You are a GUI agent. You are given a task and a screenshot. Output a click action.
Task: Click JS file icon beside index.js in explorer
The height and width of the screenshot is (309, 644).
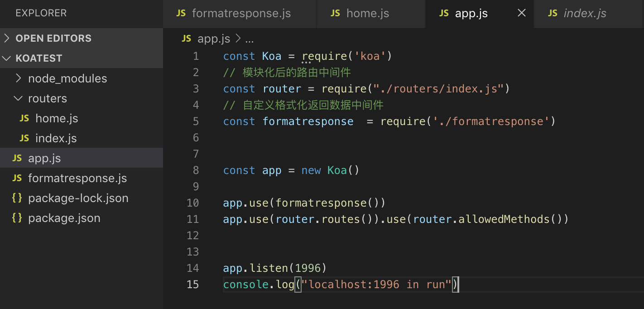click(x=24, y=138)
